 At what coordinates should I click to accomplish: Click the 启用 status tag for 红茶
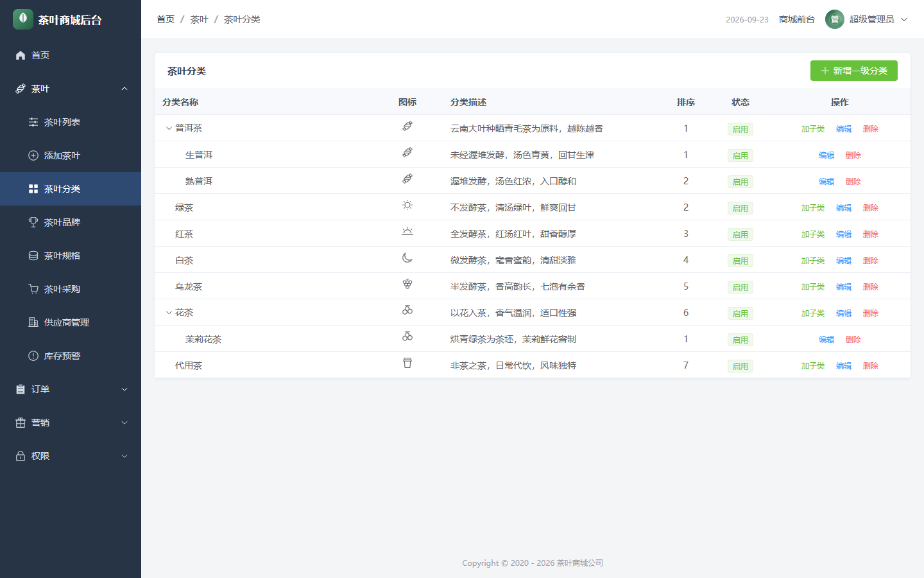coord(740,234)
